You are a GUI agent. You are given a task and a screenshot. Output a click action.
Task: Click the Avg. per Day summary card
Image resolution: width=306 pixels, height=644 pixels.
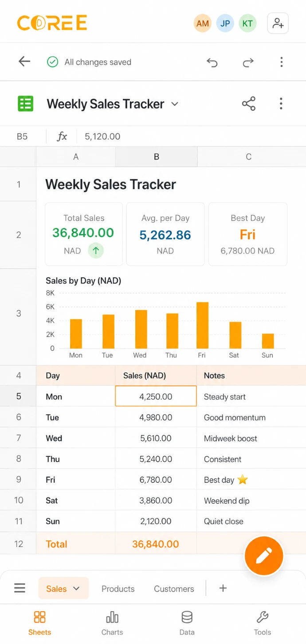click(165, 234)
